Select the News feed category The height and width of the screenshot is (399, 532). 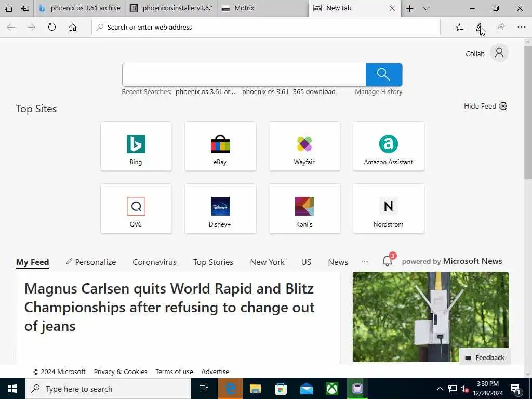(338, 262)
